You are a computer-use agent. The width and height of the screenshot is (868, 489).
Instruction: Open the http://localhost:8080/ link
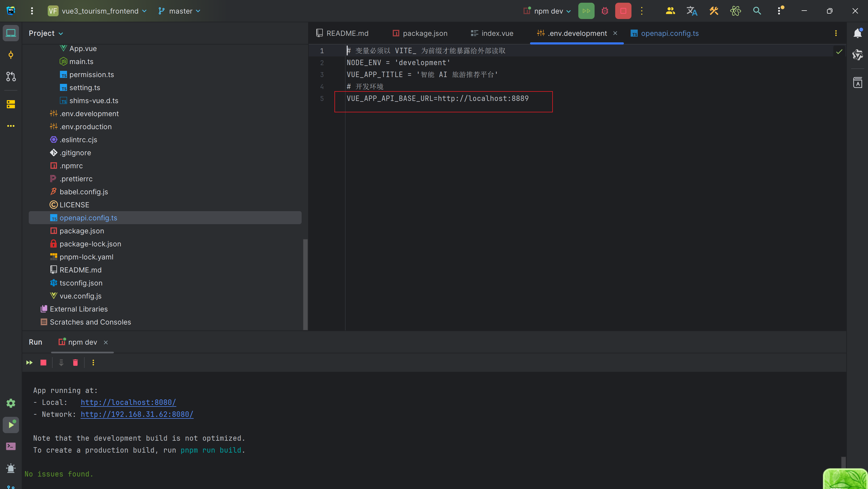[x=128, y=402]
